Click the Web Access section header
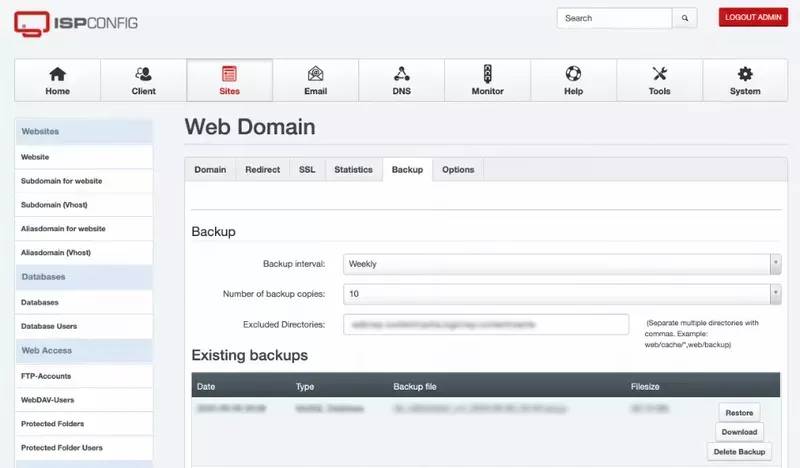 pos(84,351)
